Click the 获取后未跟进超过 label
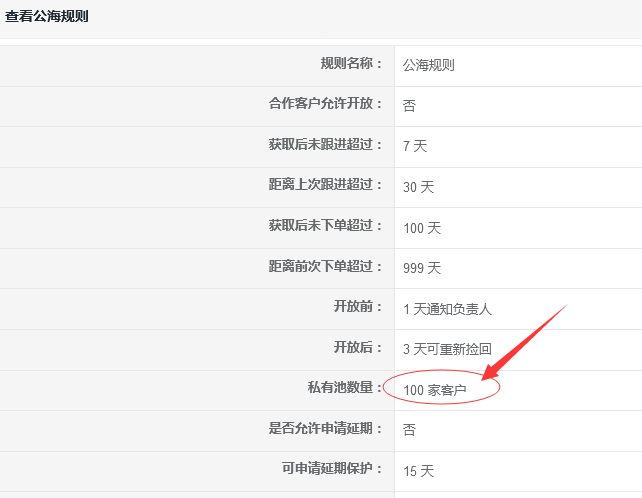The width and height of the screenshot is (642, 498). click(326, 145)
